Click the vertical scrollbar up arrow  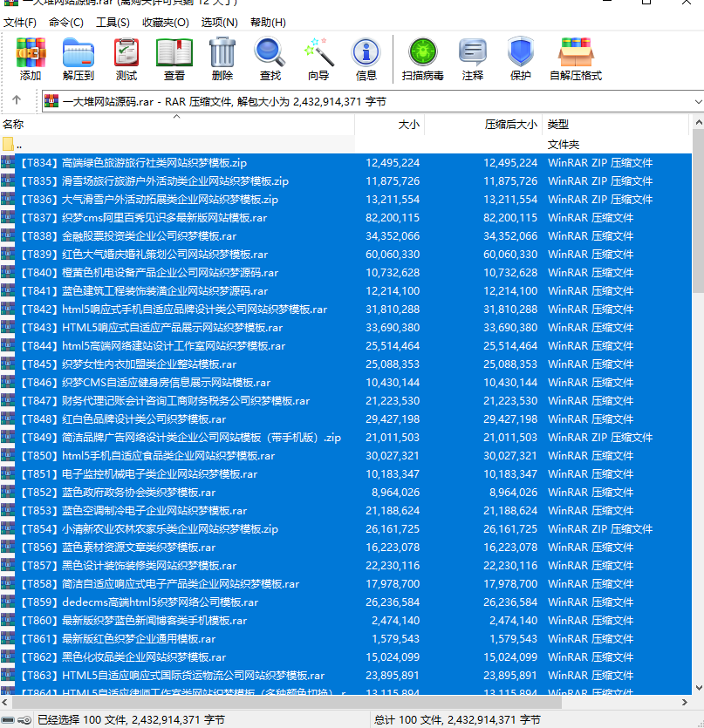tap(698, 123)
